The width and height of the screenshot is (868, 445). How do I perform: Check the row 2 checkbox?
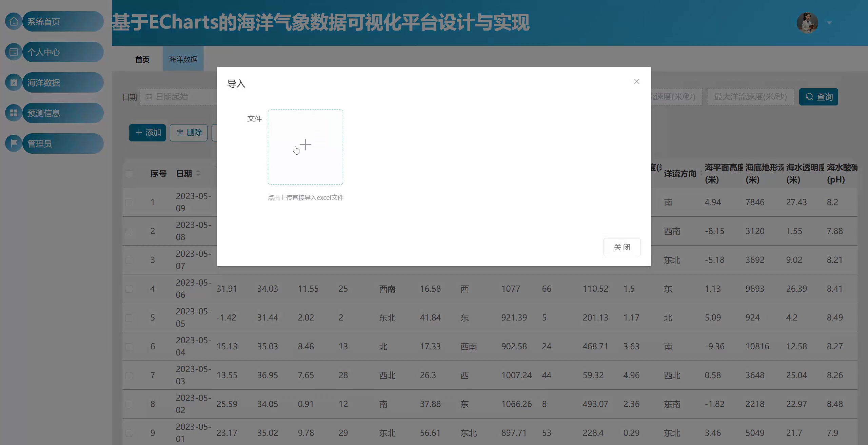pyautogui.click(x=129, y=231)
